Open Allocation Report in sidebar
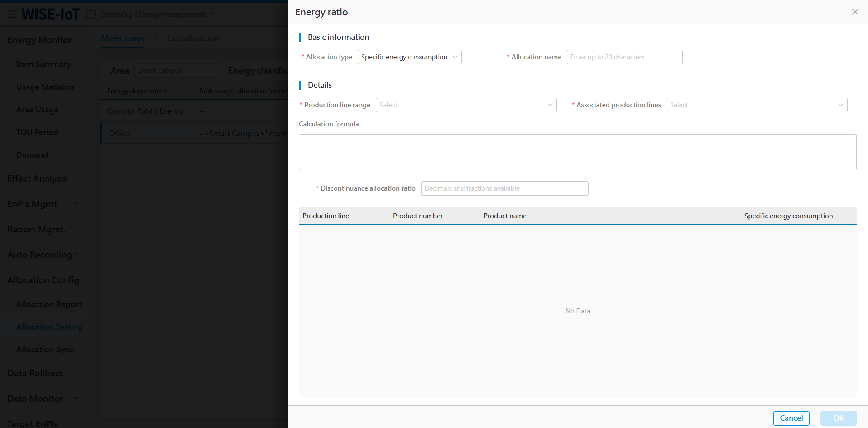The height and width of the screenshot is (428, 868). (49, 304)
